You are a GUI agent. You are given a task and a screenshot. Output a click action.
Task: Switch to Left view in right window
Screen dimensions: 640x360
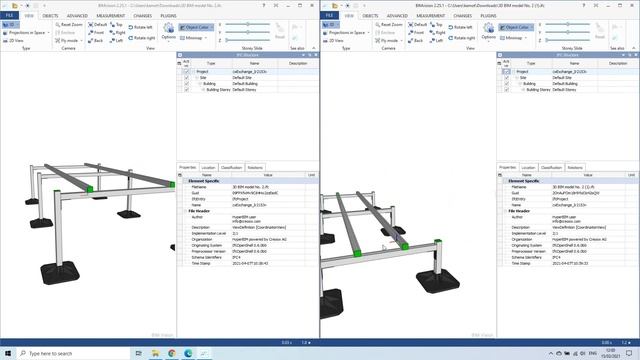click(436, 40)
